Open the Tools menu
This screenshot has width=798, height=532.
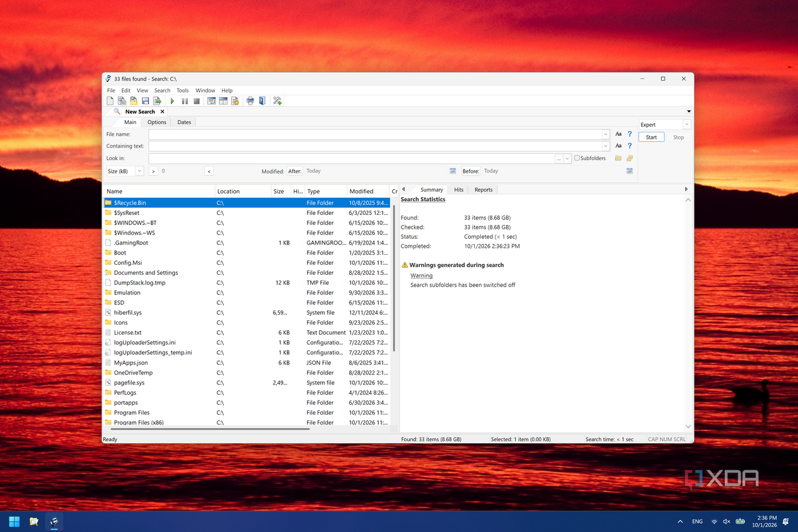[x=183, y=90]
